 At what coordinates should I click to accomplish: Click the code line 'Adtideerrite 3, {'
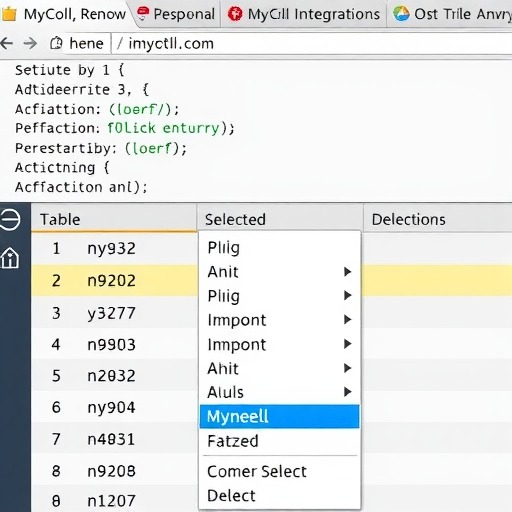[82, 90]
